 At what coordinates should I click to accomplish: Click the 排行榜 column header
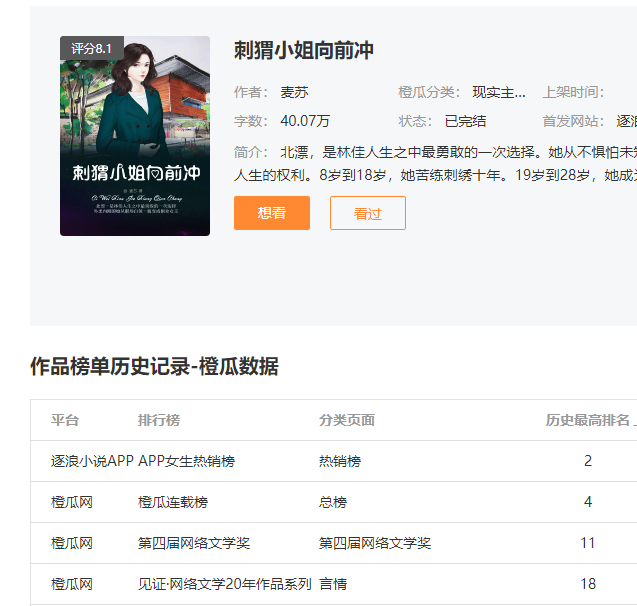pyautogui.click(x=159, y=420)
